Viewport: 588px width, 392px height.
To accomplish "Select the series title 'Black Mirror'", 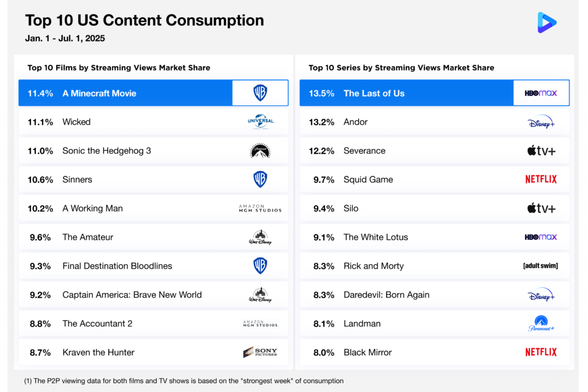I will coord(368,352).
